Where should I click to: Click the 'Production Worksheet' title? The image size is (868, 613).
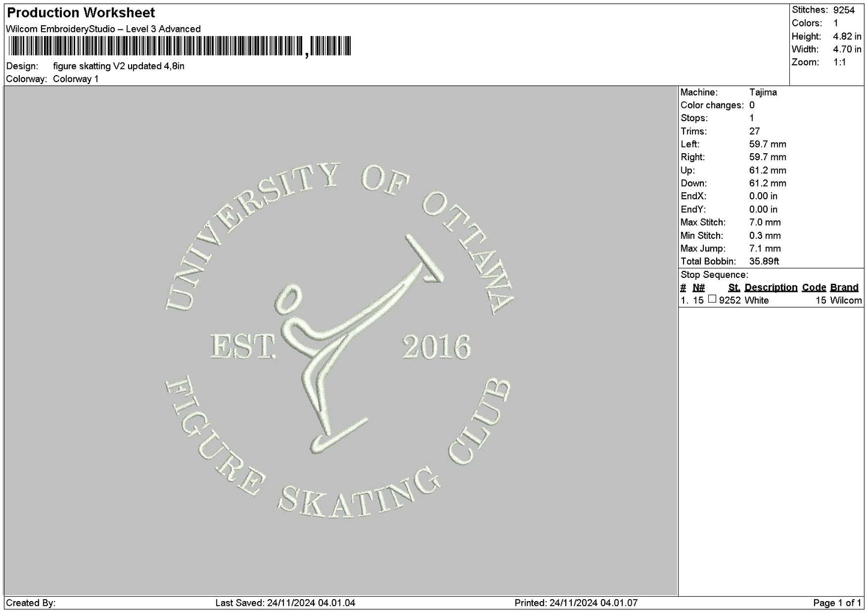(x=81, y=13)
